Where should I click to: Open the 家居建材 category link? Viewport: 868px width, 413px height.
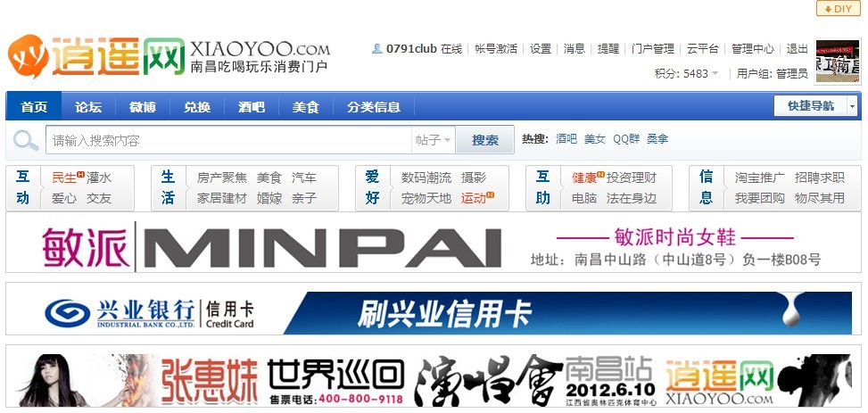coord(222,198)
